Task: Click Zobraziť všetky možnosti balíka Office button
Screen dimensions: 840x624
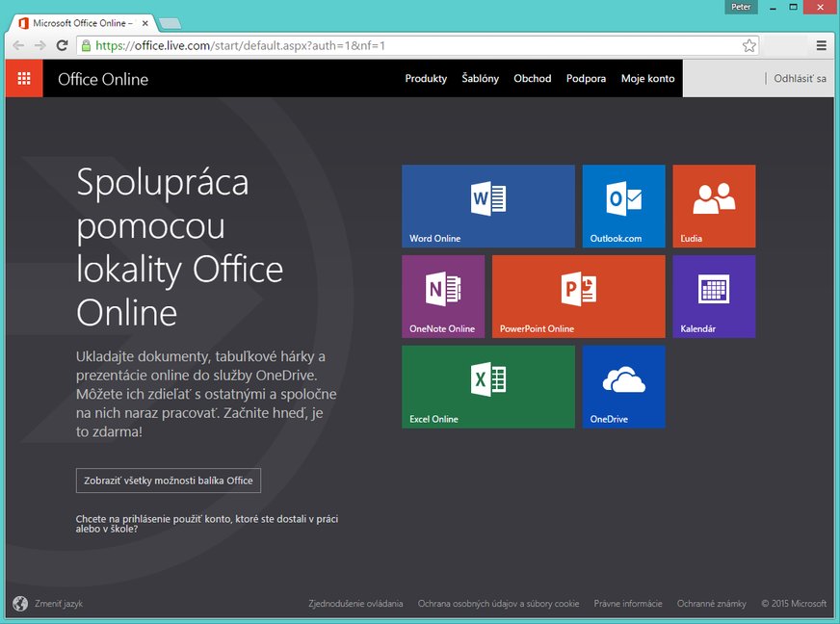Action: (x=168, y=481)
